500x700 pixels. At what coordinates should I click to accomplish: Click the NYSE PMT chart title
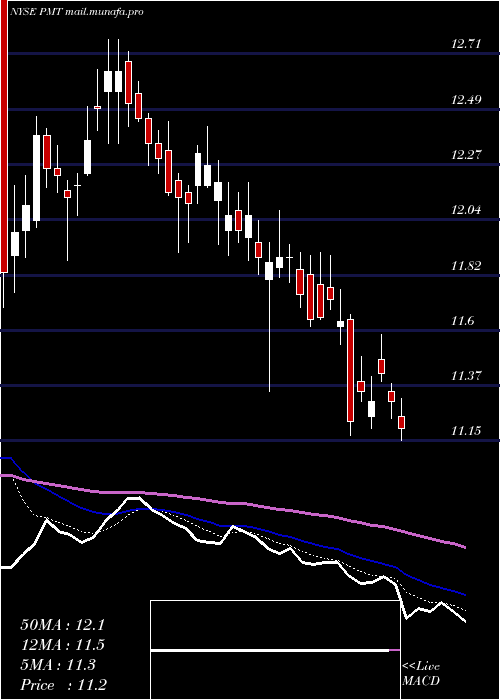78,12
